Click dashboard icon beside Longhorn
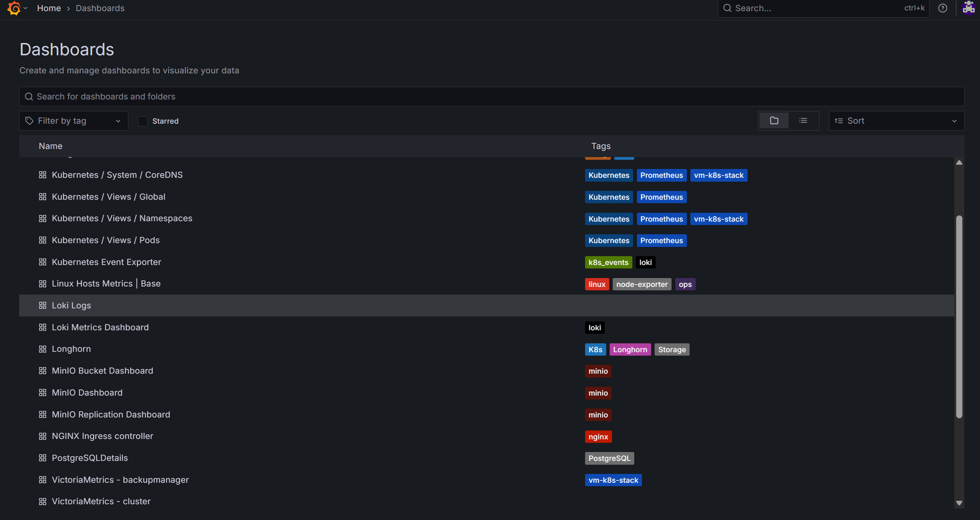The height and width of the screenshot is (520, 980). pyautogui.click(x=43, y=349)
